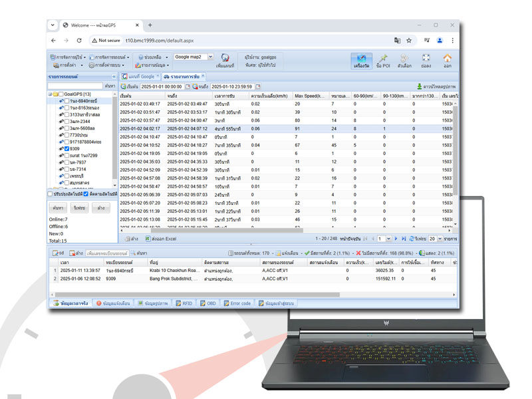Click the vehicle search input field
This screenshot has width=532, height=399.
75,86
